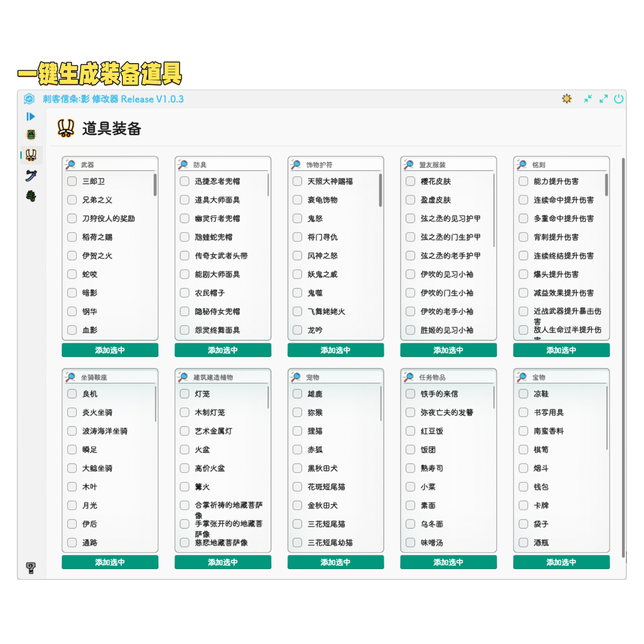This screenshot has width=644, height=644.
Task: Click the shrink window arrows icon
Action: click(x=588, y=99)
